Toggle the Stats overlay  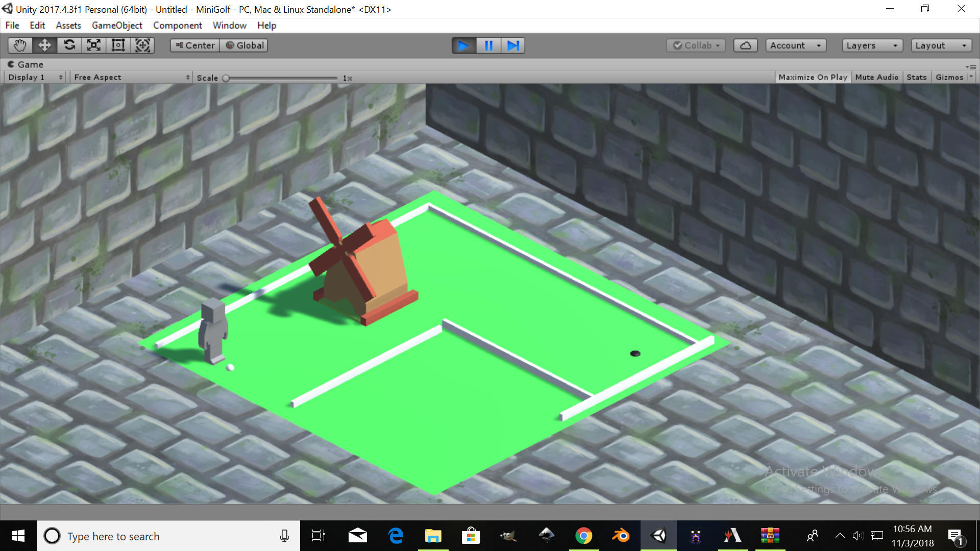[x=916, y=77]
